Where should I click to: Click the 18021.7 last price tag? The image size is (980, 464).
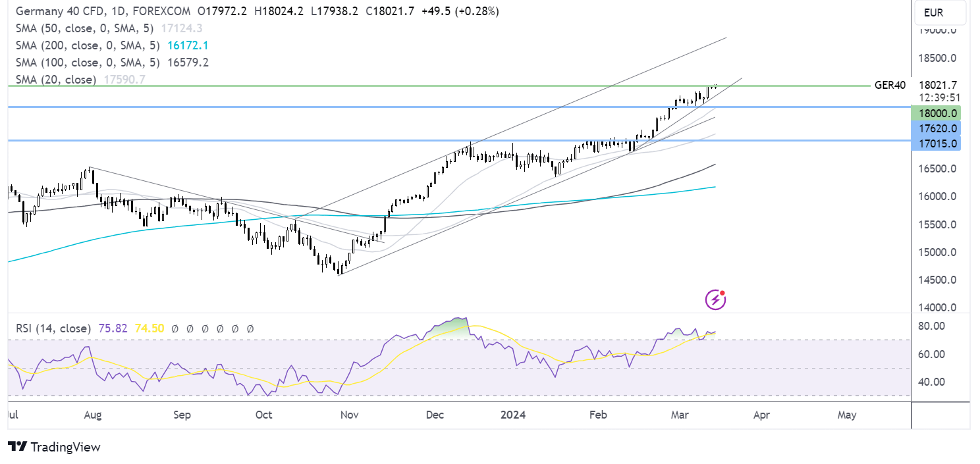tap(937, 85)
